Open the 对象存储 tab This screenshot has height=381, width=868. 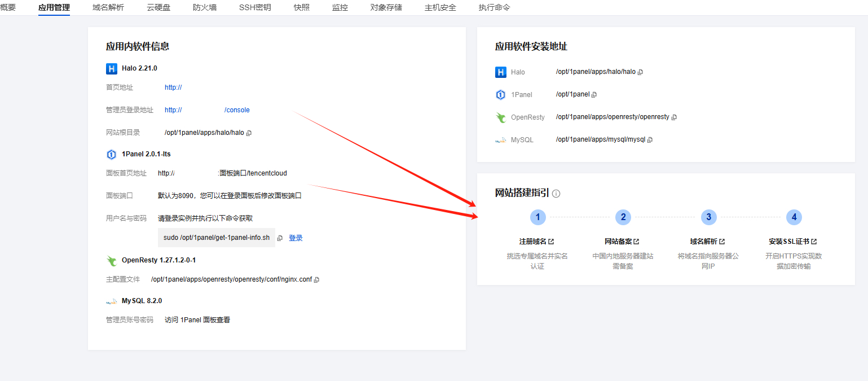(x=386, y=7)
